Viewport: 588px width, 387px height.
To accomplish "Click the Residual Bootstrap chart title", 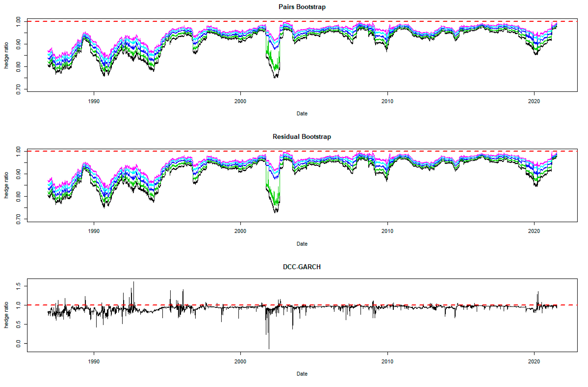I will pyautogui.click(x=302, y=137).
